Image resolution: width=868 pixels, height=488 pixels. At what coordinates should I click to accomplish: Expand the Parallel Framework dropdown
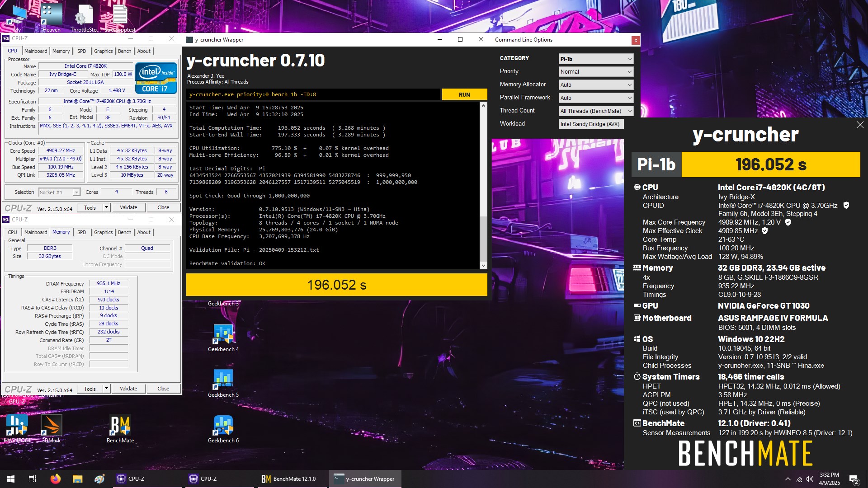click(596, 98)
